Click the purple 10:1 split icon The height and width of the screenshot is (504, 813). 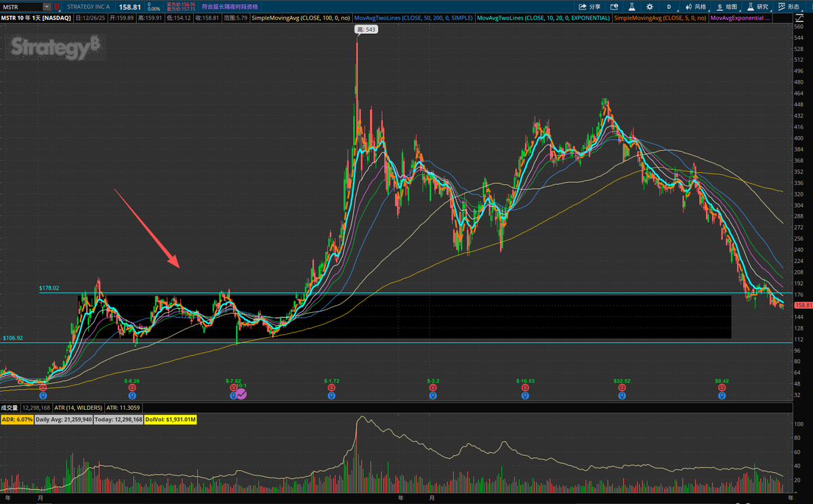click(241, 394)
